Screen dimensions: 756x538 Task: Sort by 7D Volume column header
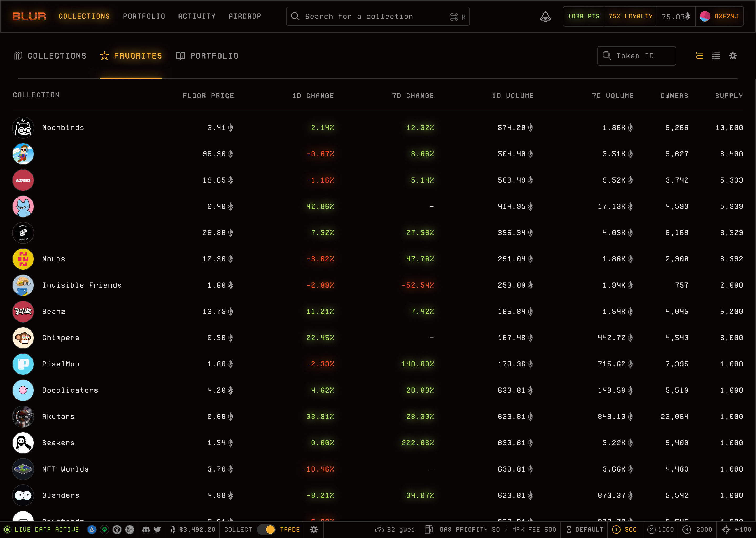pos(613,96)
